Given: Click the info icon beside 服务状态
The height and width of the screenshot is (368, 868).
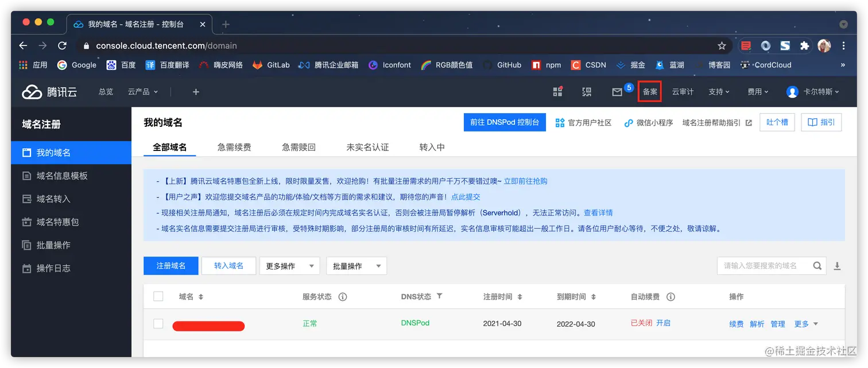Looking at the screenshot, I should (343, 297).
